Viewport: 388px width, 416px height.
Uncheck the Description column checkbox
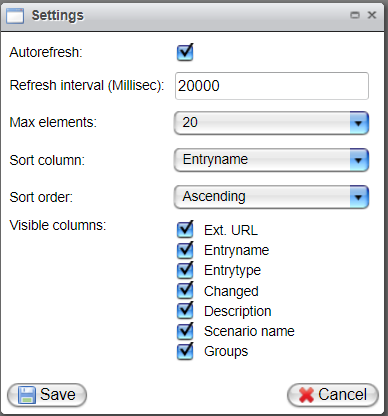point(185,311)
